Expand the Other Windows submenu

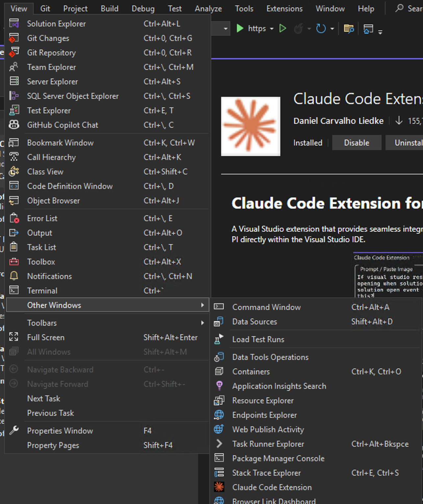[108, 305]
